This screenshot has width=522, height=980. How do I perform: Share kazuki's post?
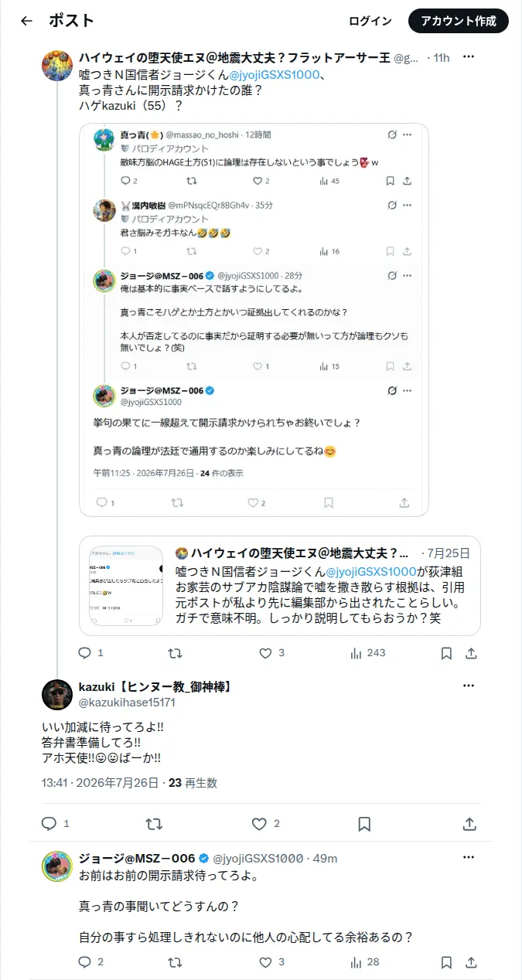pyautogui.click(x=469, y=824)
